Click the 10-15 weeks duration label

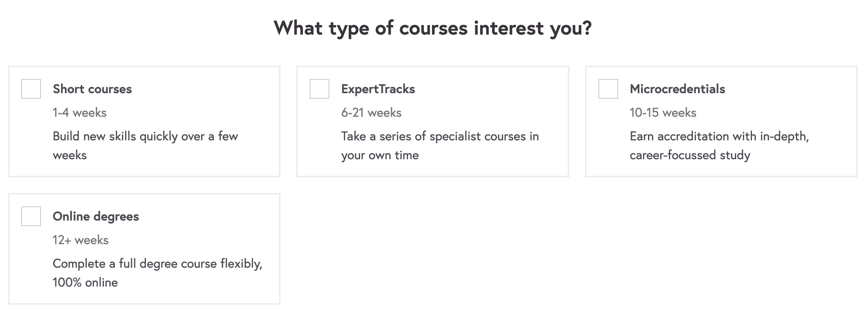(x=663, y=113)
